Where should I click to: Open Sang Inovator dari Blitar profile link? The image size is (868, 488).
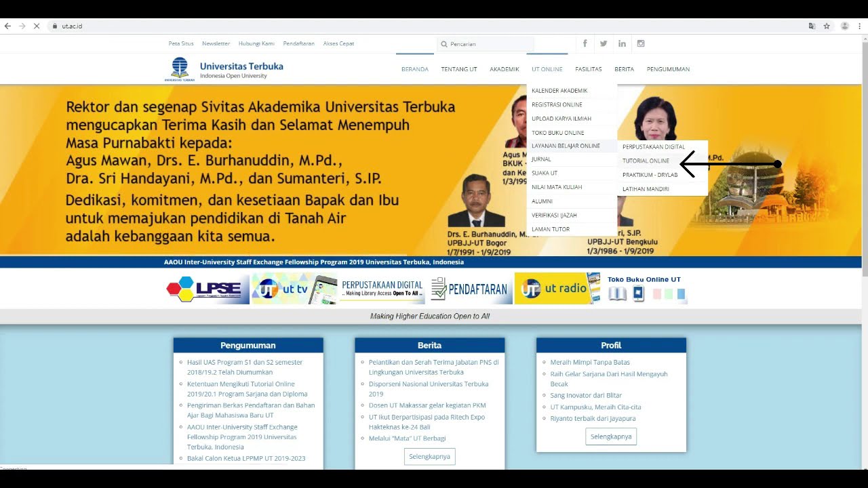point(586,395)
